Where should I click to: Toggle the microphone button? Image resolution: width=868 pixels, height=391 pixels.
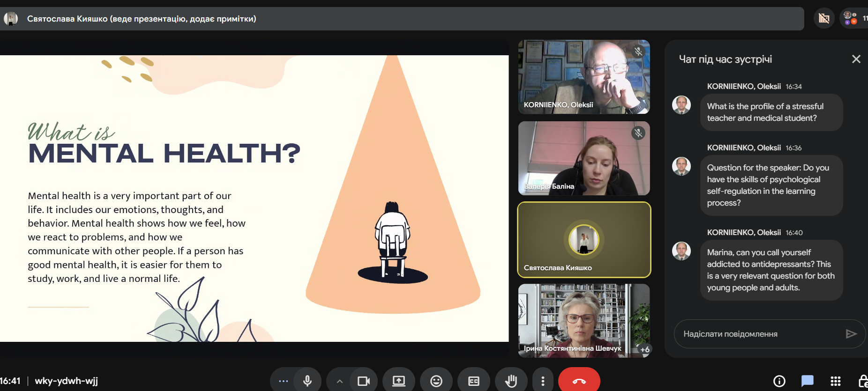coord(307,381)
